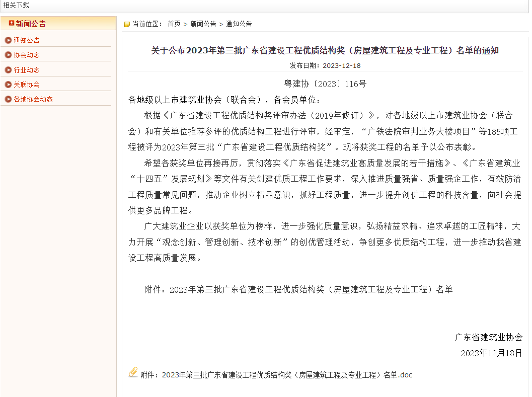Open the 协会动态 sidebar link
532x397 pixels.
[x=27, y=55]
